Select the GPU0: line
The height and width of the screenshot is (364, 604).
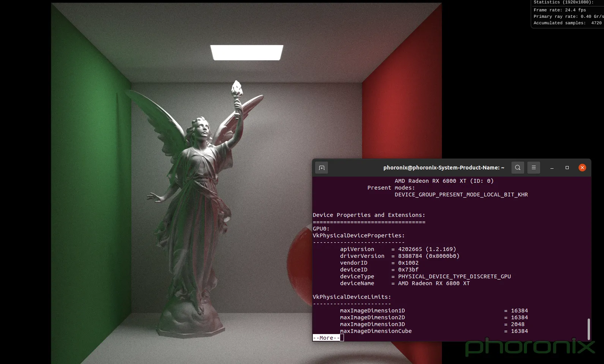coord(321,229)
